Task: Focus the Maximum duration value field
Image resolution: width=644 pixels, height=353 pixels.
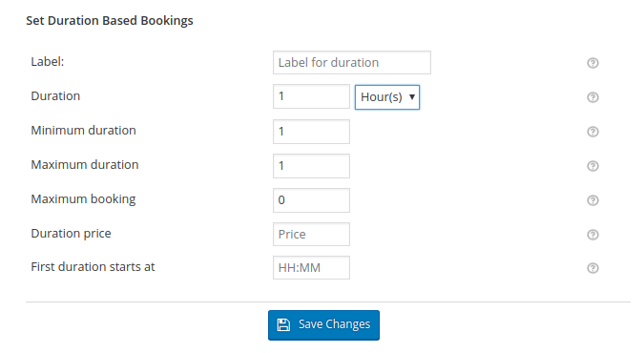Action: point(311,166)
